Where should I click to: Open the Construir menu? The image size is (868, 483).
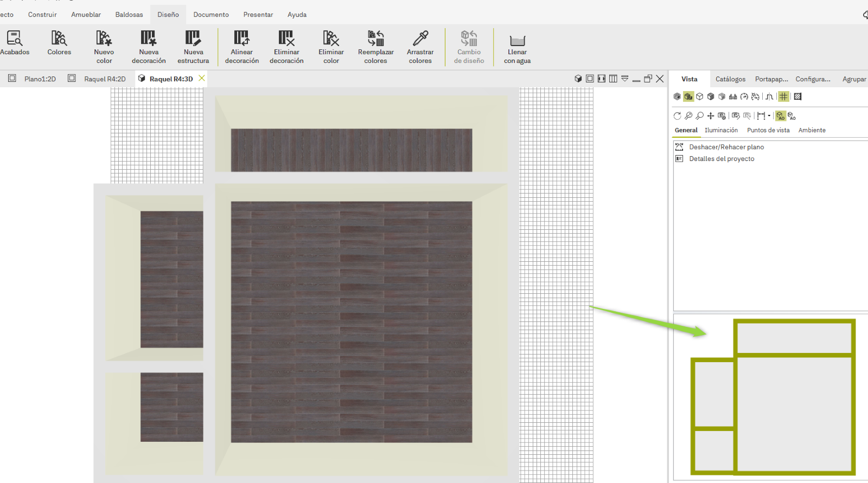(x=42, y=15)
